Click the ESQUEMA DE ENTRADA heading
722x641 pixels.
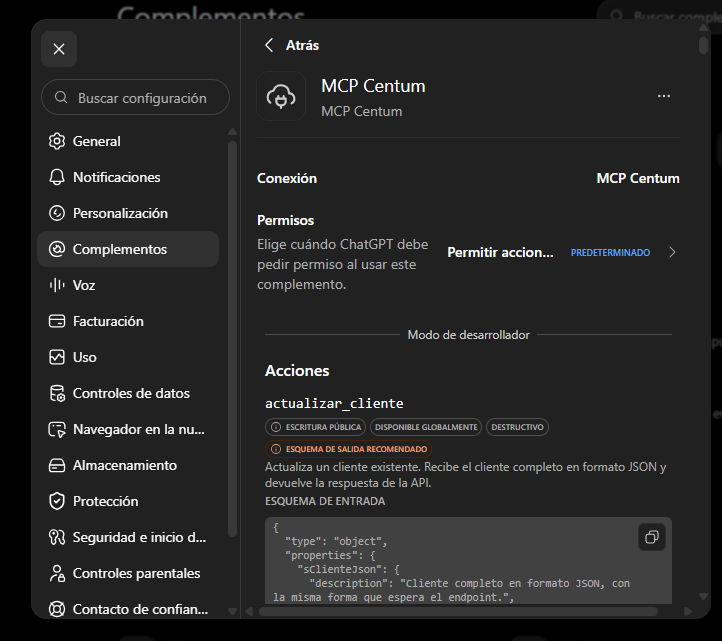click(x=325, y=501)
